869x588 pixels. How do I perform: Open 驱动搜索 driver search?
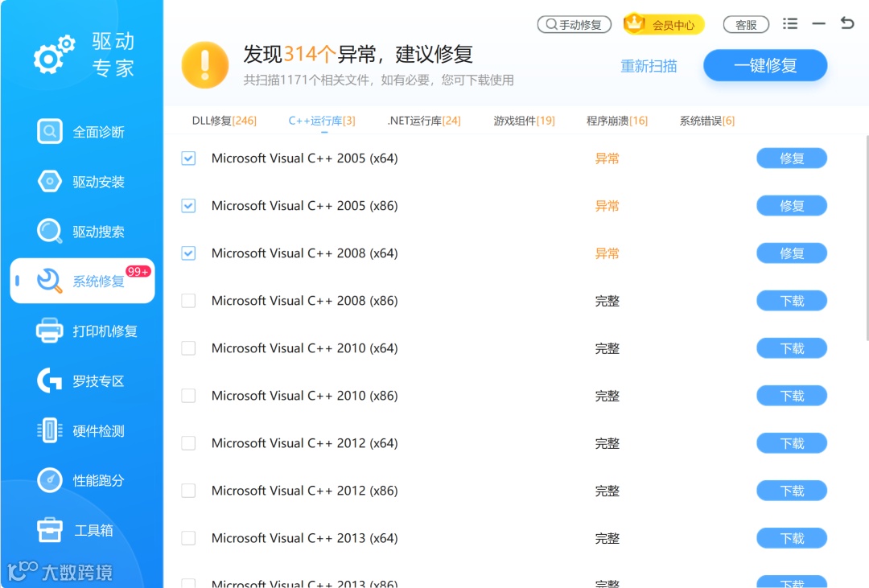click(81, 231)
